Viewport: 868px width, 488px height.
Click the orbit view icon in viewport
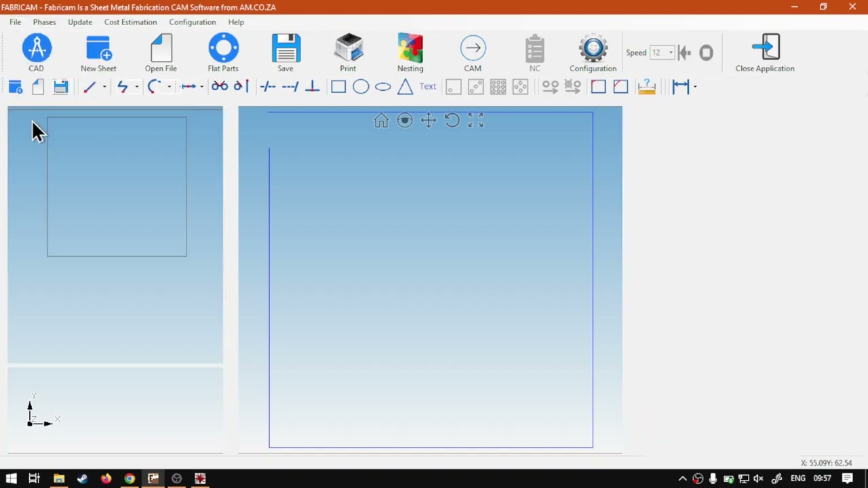pyautogui.click(x=405, y=121)
